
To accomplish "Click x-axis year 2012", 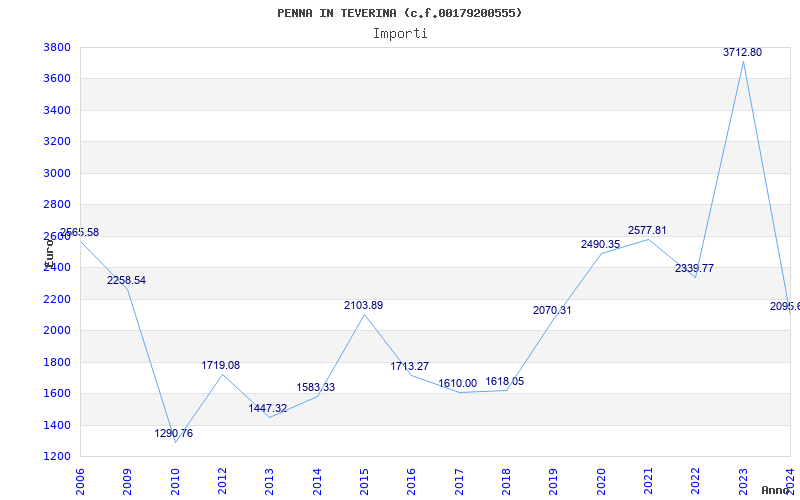I will [x=222, y=482].
